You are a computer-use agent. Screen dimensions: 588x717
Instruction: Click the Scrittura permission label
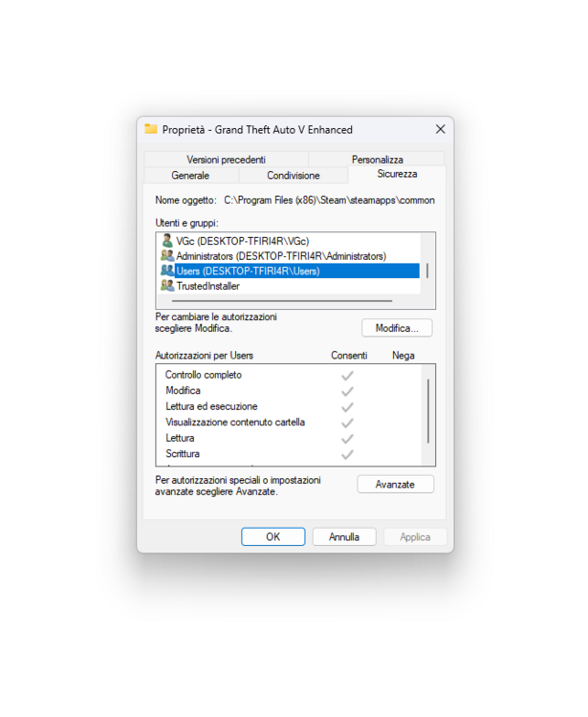[x=183, y=453]
